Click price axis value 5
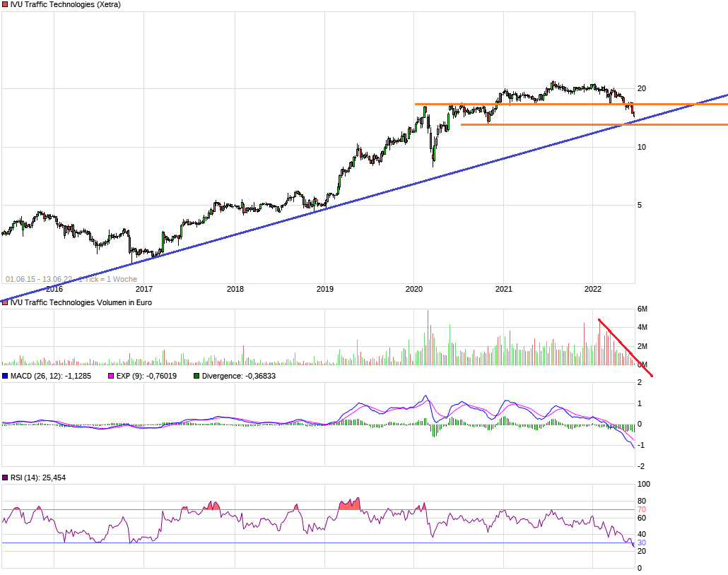728x575 pixels. 640,205
